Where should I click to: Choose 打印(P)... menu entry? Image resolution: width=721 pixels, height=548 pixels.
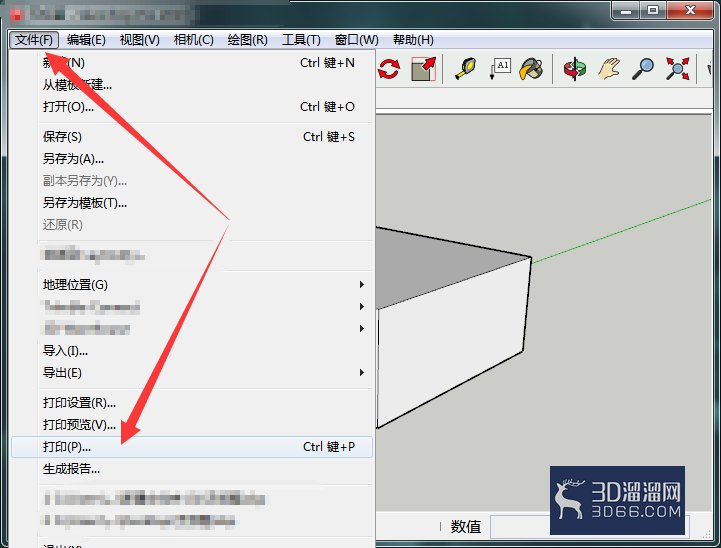pos(191,447)
